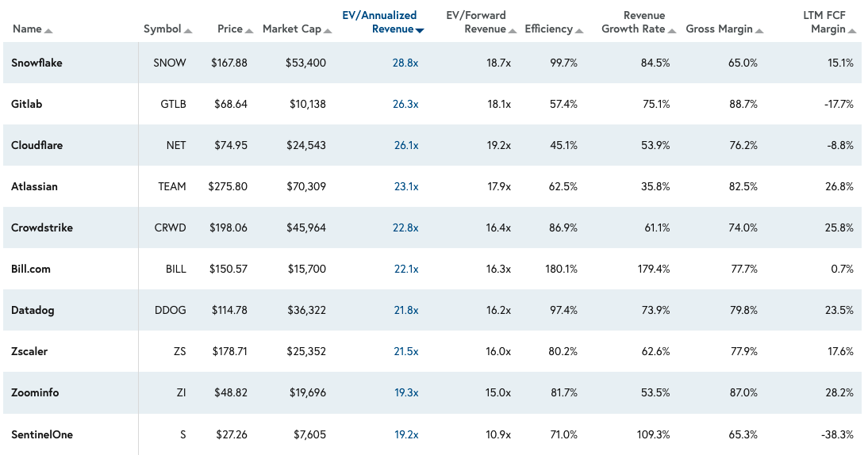Open Datadog's 21.8x revenue multiple

[x=405, y=310]
